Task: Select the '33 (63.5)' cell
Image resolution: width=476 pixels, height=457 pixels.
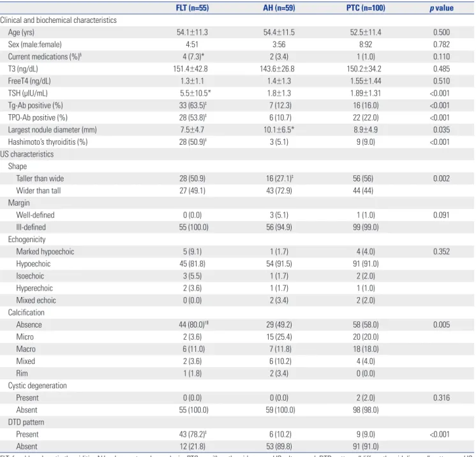Action: click(193, 105)
